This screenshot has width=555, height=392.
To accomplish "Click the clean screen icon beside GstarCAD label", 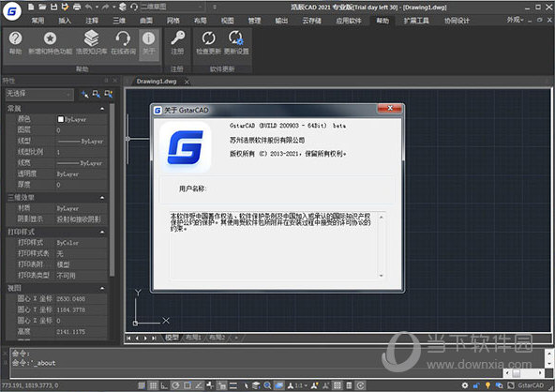I will pyautogui.click(x=511, y=385).
